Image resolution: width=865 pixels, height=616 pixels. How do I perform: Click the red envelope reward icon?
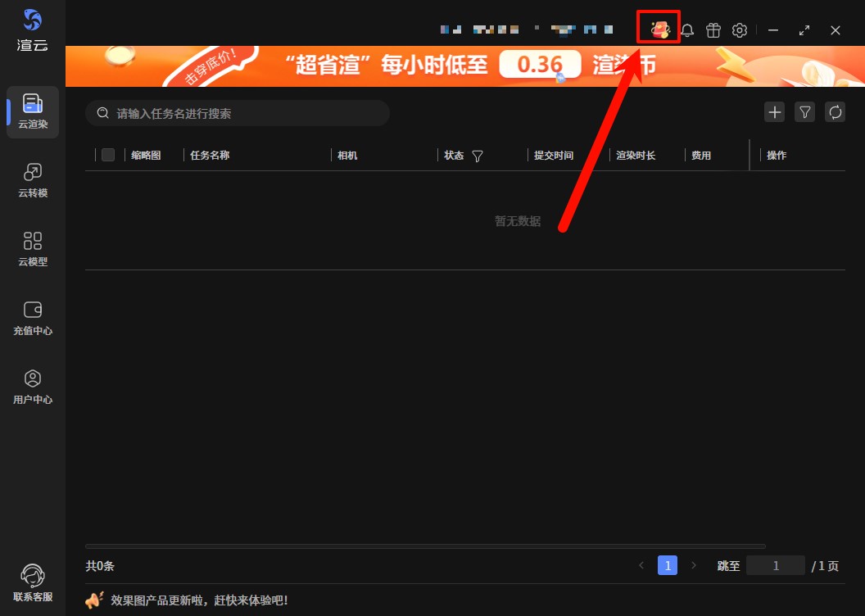659,30
